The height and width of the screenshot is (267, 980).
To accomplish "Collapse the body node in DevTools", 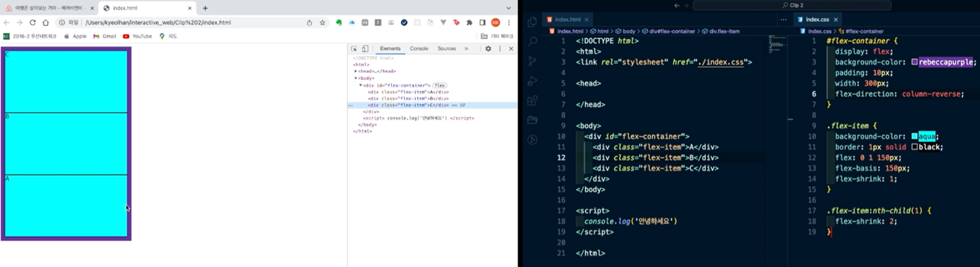I will [356, 78].
